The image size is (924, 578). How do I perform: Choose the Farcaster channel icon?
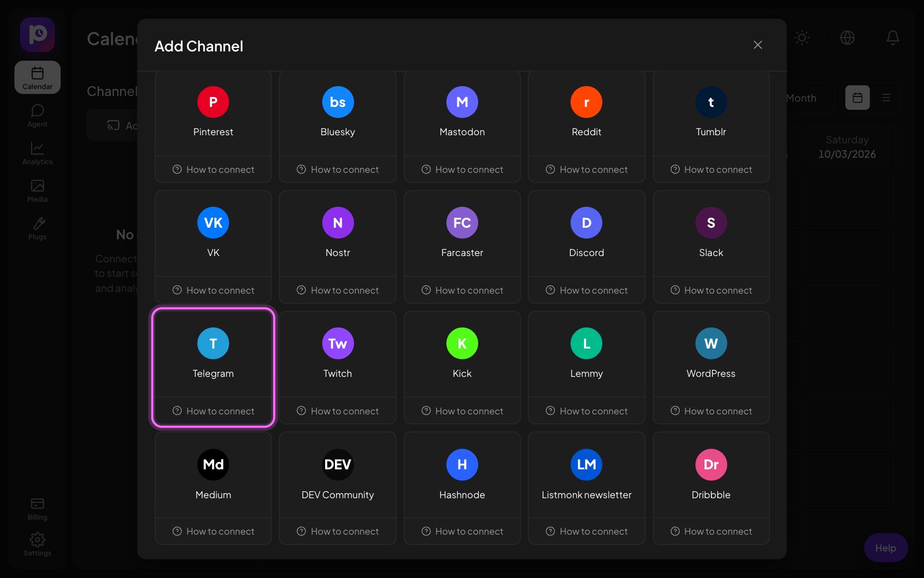(x=462, y=223)
